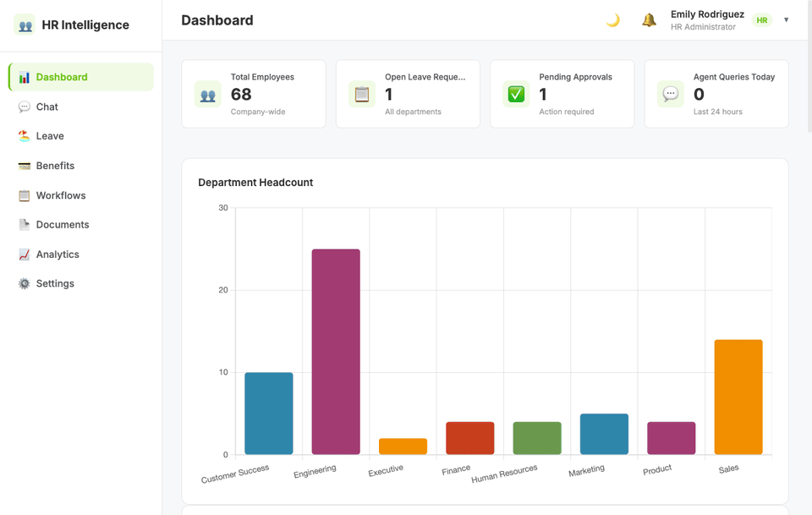Open the Total Employees card value 68

click(241, 94)
